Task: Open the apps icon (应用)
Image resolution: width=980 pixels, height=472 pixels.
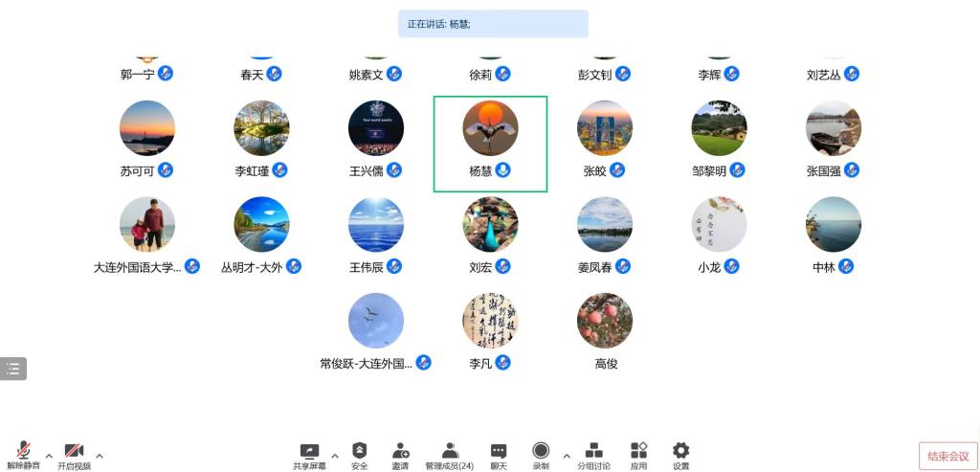Action: [638, 450]
